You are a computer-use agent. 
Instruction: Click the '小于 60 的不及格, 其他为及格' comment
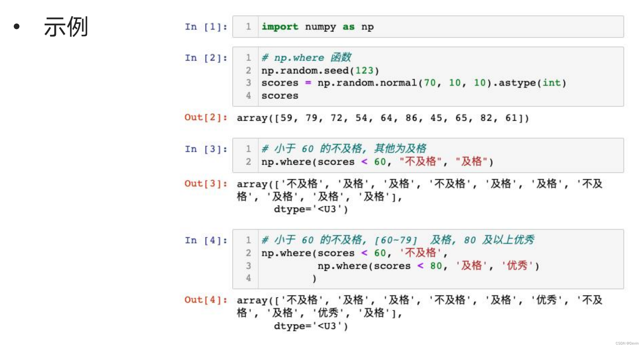[x=344, y=149]
